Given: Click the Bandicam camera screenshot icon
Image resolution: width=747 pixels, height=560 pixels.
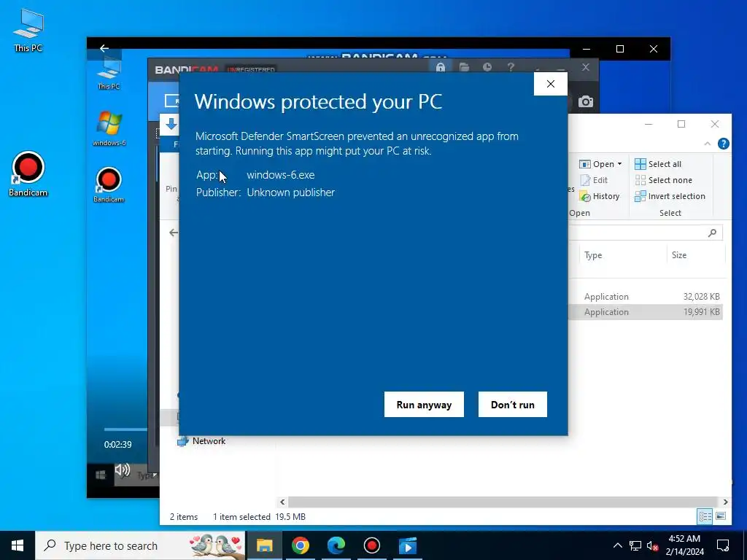Looking at the screenshot, I should (586, 101).
